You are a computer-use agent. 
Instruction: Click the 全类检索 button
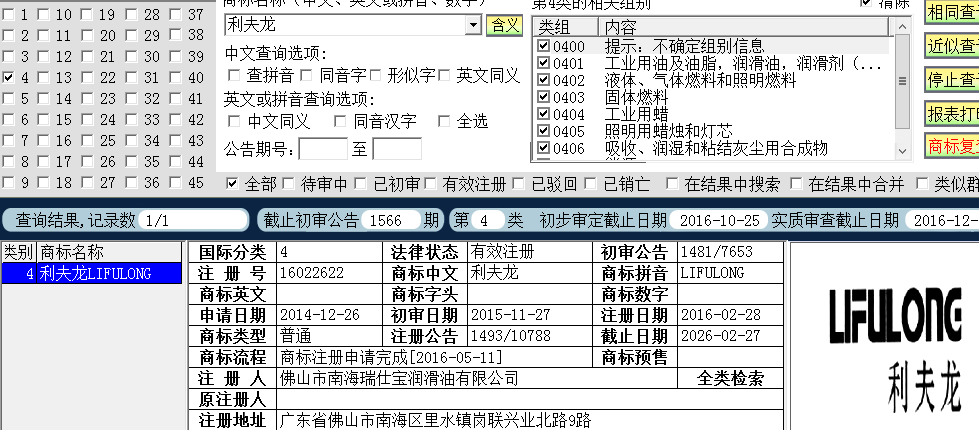[730, 378]
